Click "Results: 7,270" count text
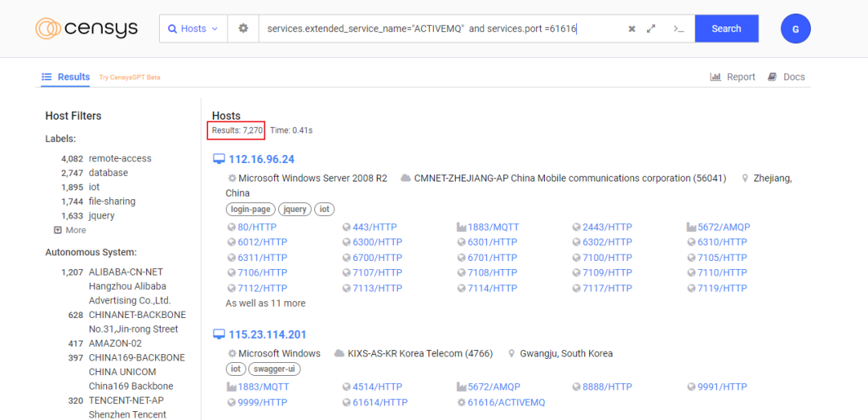 click(237, 131)
